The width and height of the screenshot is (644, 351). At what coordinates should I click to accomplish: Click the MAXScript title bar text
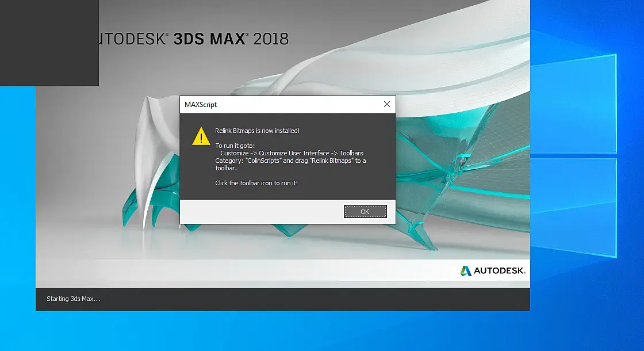click(x=201, y=105)
